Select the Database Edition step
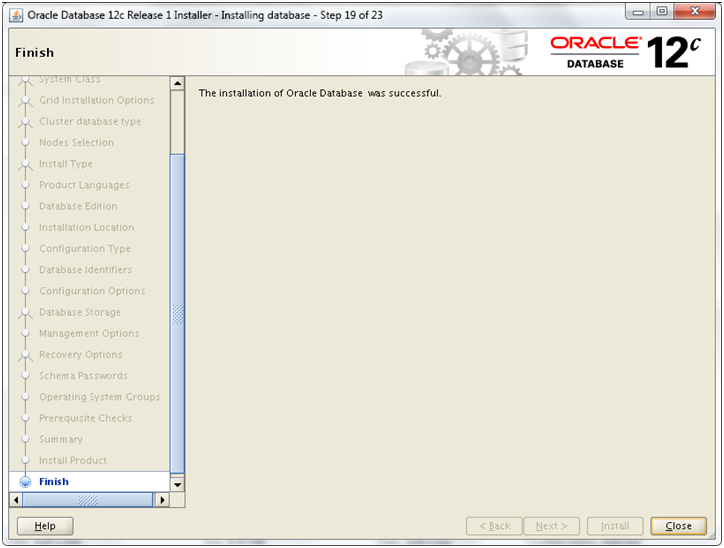The height and width of the screenshot is (548, 724). [x=78, y=206]
